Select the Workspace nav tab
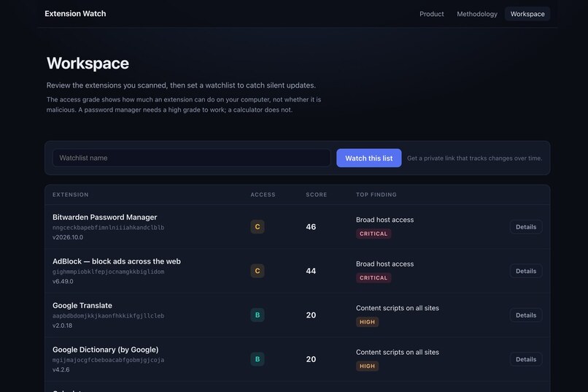588x392 pixels. tap(527, 14)
